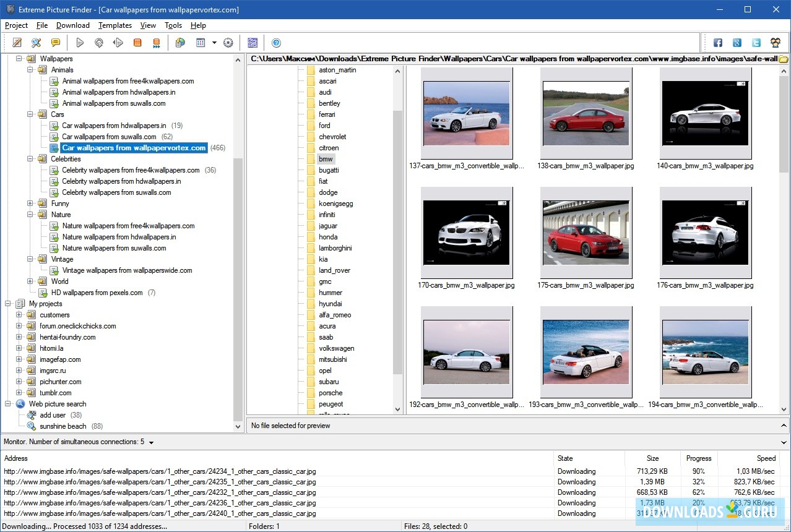This screenshot has width=791, height=532.
Task: Click the Connections Monitor toolbar icon
Action: tap(253, 42)
